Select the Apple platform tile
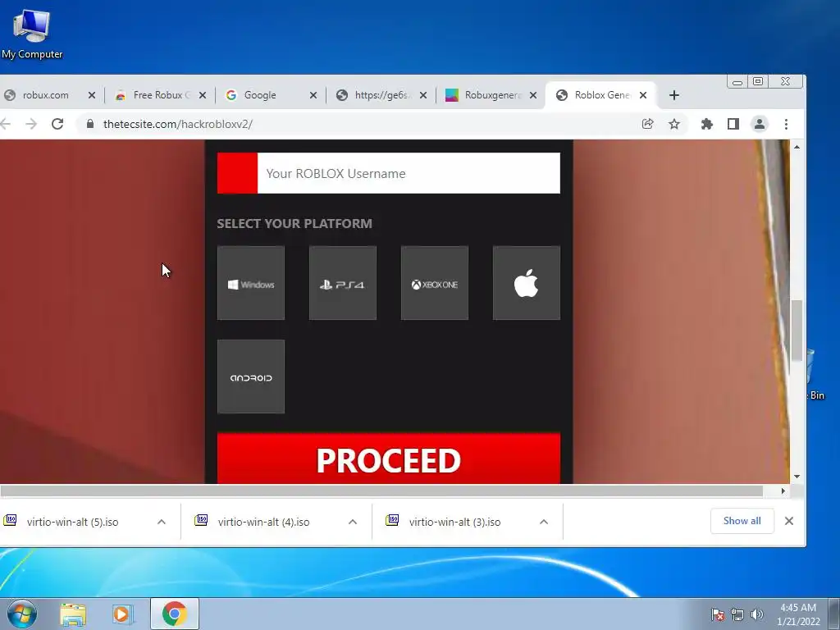840x630 pixels. point(527,283)
